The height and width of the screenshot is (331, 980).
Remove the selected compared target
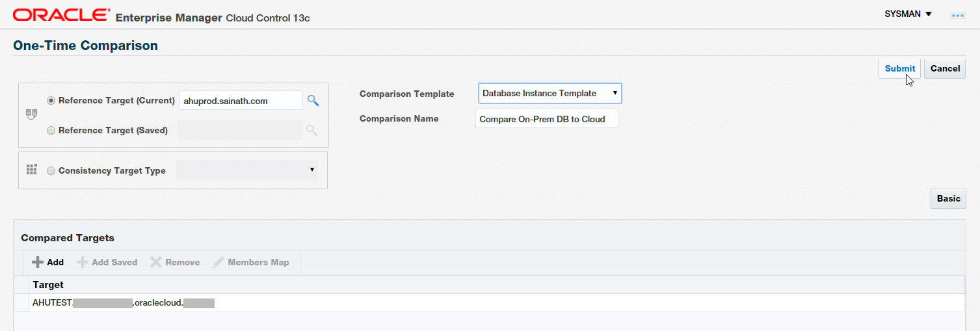point(175,262)
